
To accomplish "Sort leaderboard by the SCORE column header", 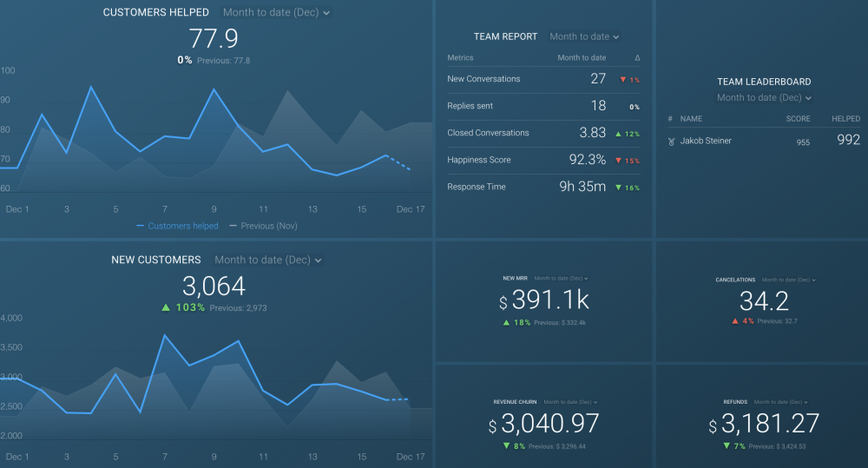I will [x=798, y=119].
